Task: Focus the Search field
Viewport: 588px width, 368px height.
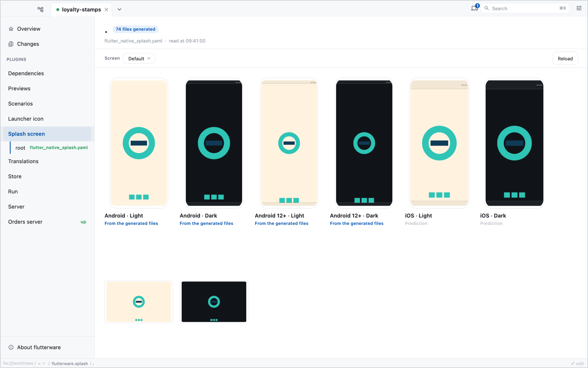Action: (525, 9)
